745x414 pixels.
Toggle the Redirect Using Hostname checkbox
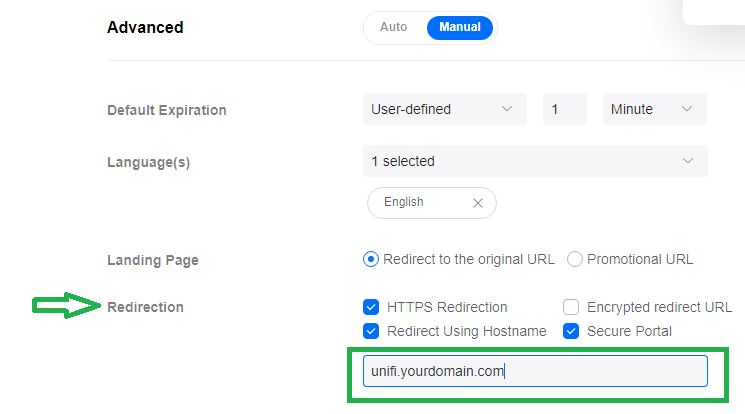coord(371,331)
